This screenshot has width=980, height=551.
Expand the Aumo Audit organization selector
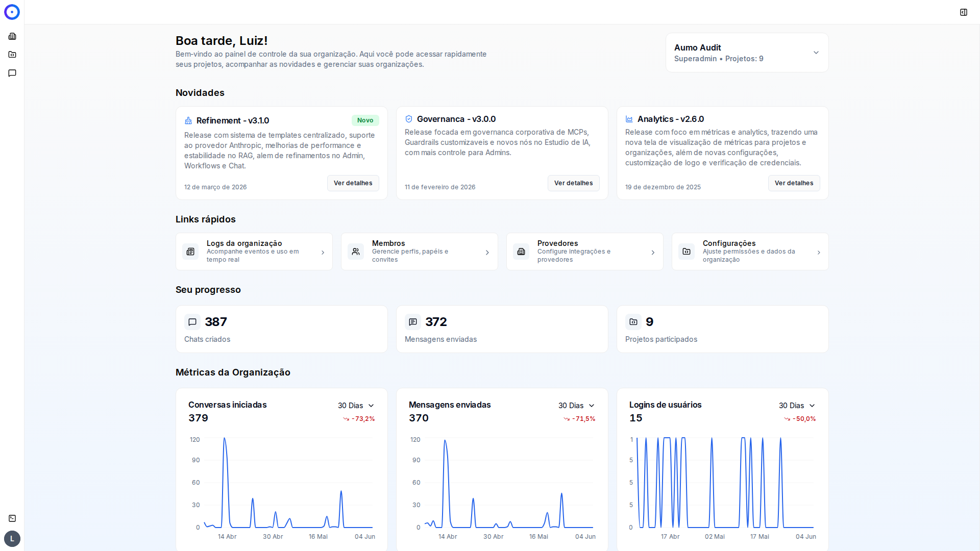coord(747,53)
